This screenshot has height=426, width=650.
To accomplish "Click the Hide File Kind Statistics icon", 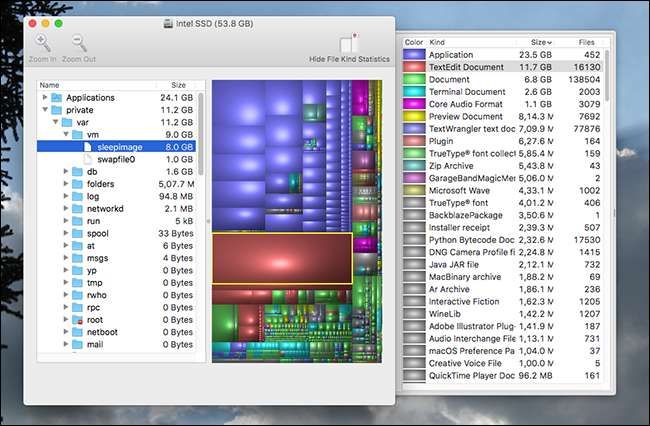I will point(347,45).
